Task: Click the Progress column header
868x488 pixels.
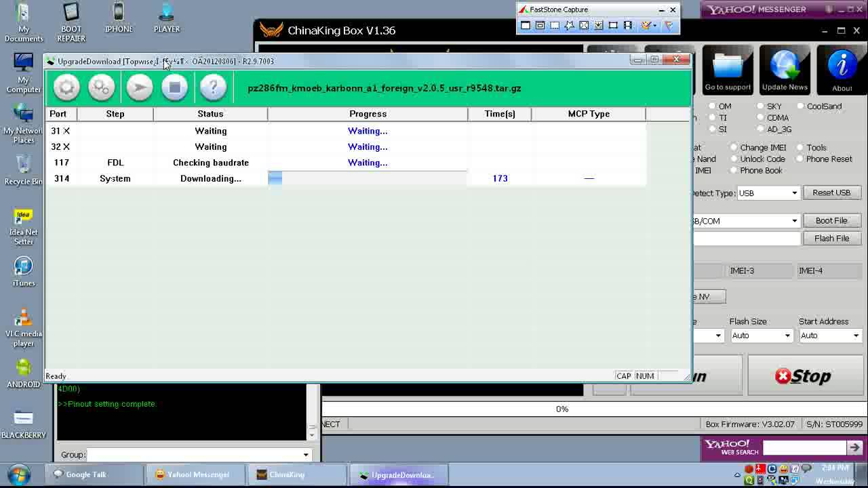Action: pos(368,114)
